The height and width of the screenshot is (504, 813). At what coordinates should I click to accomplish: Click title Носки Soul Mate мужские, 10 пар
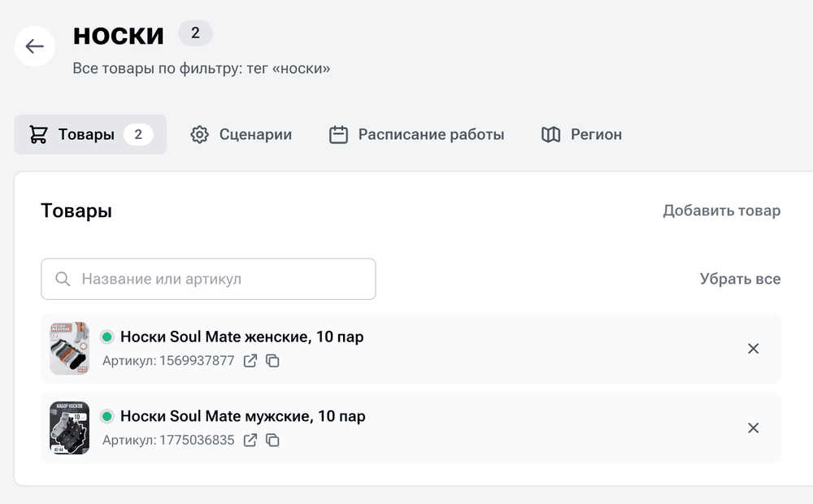pyautogui.click(x=242, y=416)
